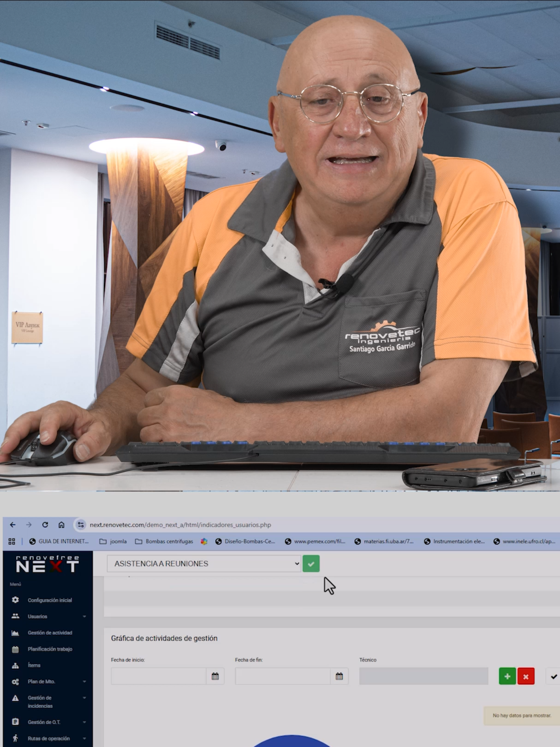Open site information icon in address bar
The height and width of the screenshot is (747, 560).
coord(80,525)
